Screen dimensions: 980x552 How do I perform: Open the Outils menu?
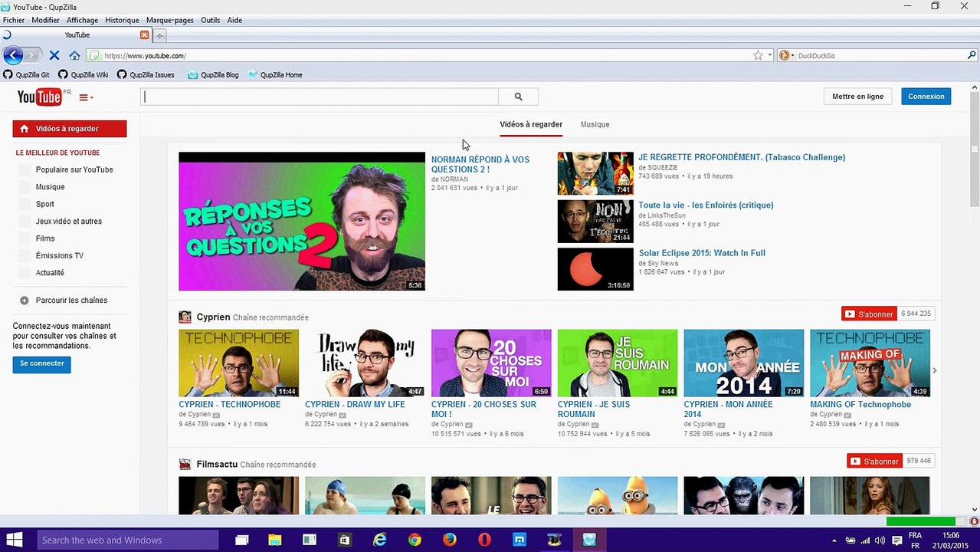[210, 20]
